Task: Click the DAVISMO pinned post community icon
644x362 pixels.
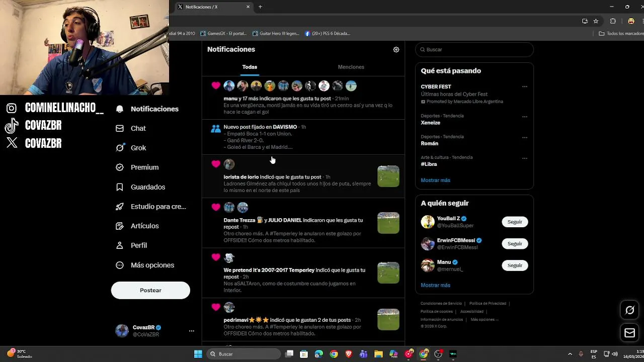Action: [x=216, y=129]
